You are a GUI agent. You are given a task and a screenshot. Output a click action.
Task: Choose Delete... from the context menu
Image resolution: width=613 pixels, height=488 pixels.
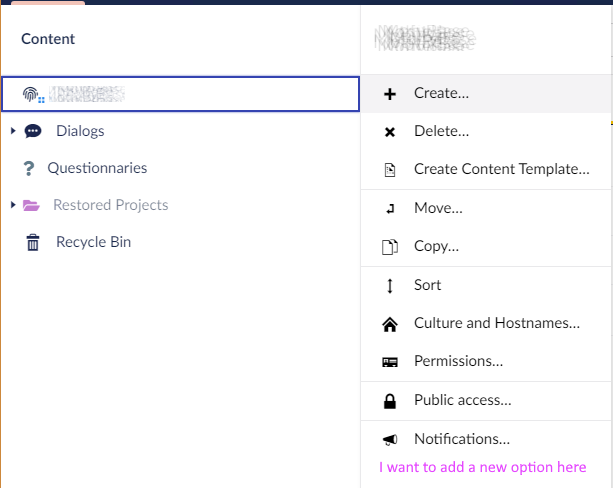486,131
